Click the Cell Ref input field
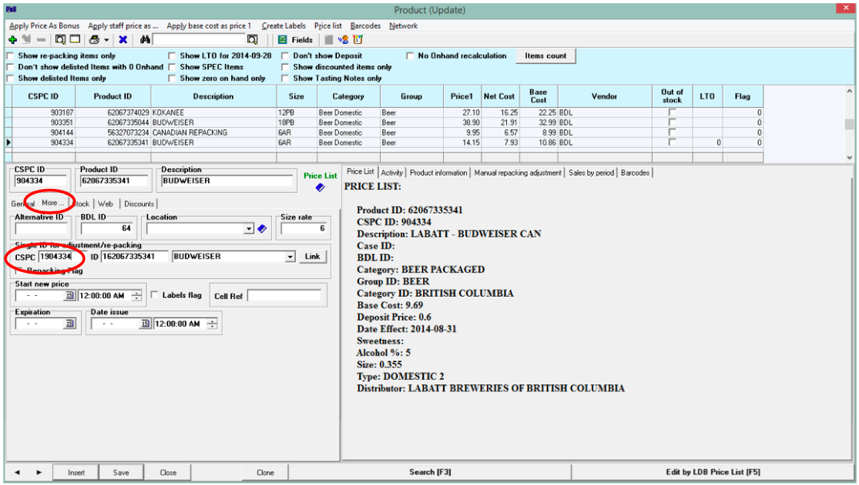Image resolution: width=859 pixels, height=485 pixels. (x=284, y=296)
